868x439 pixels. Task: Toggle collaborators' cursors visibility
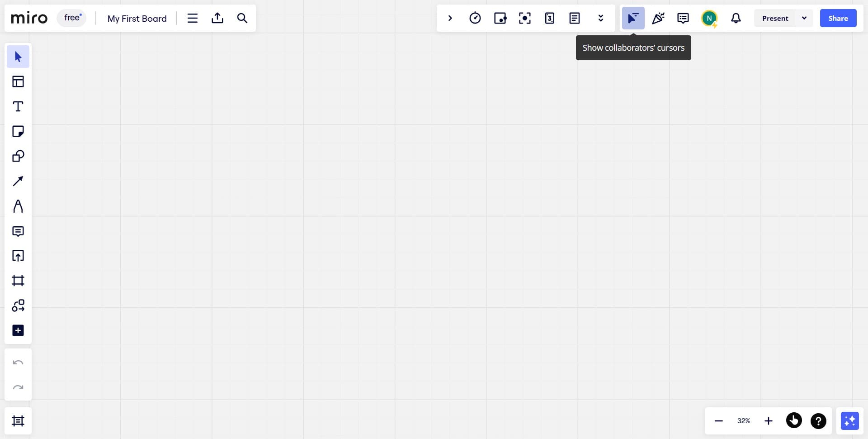coord(633,18)
